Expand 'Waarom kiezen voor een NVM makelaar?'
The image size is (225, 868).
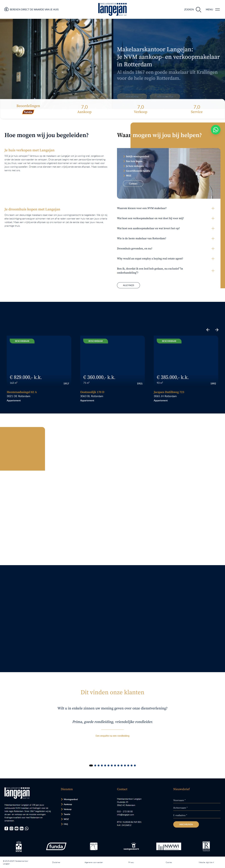166,208
